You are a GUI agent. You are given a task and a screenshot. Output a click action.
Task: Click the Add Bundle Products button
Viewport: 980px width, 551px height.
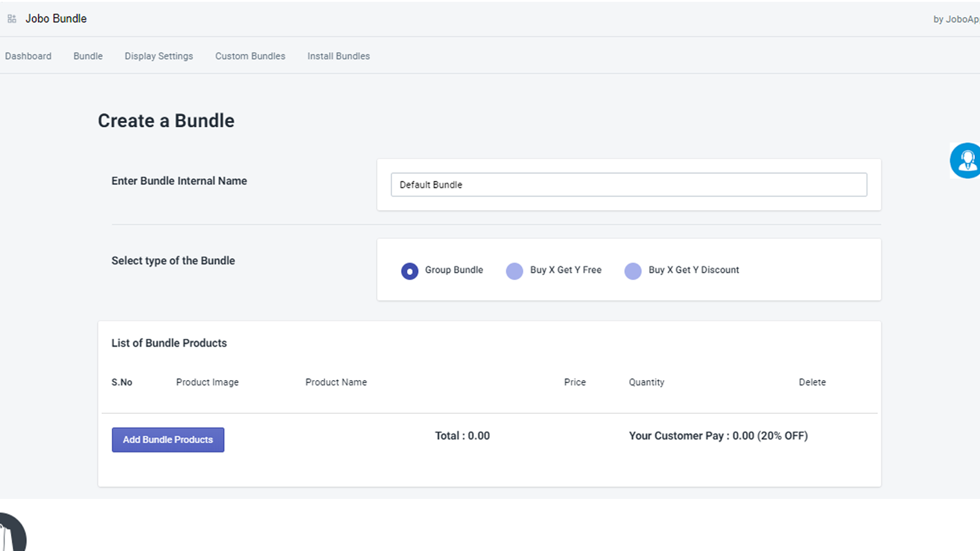(x=168, y=440)
